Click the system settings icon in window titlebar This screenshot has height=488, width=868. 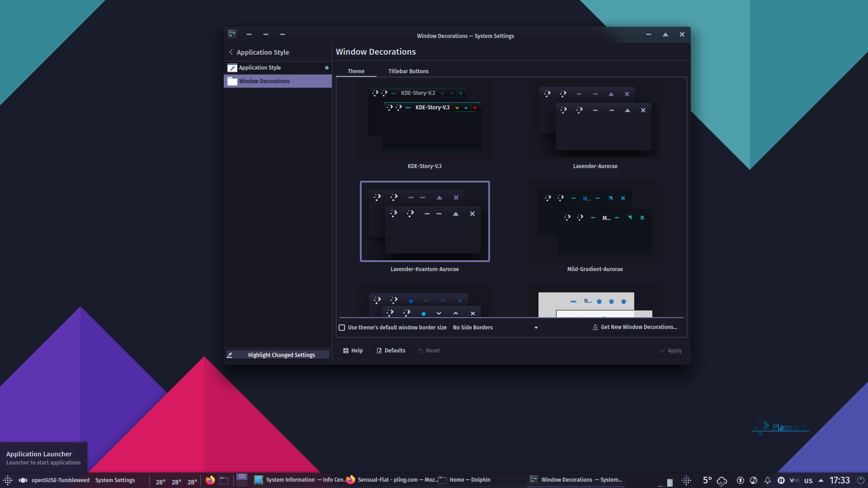coord(232,34)
